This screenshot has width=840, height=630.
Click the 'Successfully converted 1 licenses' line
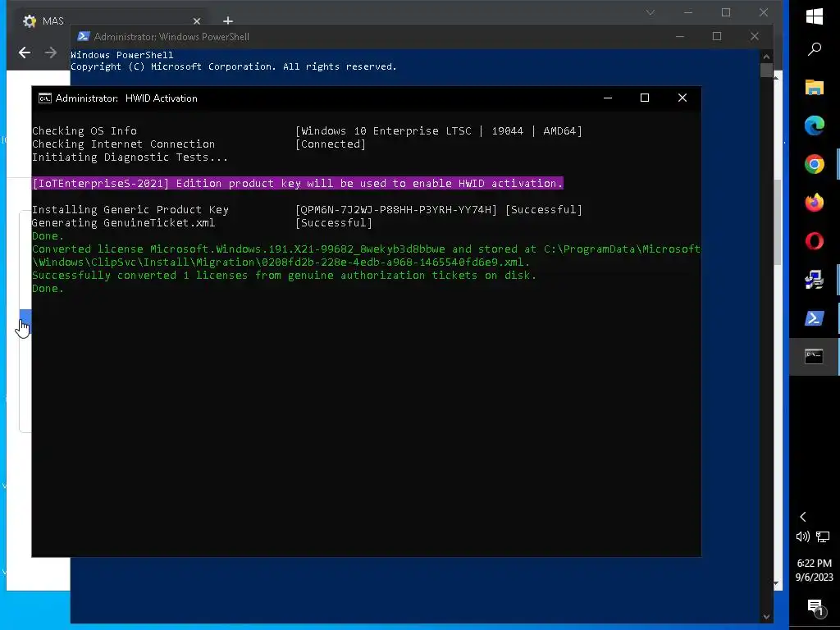(284, 276)
